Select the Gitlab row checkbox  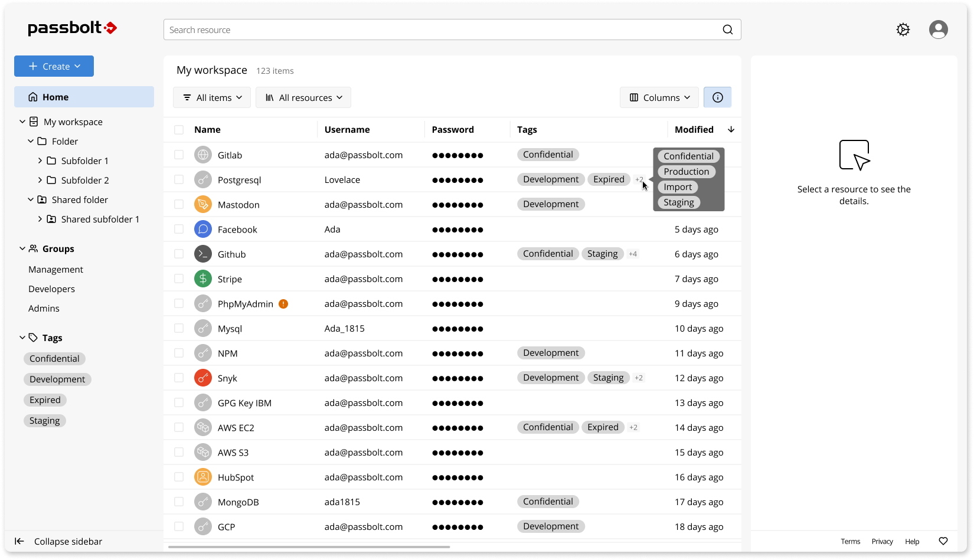[x=179, y=155]
